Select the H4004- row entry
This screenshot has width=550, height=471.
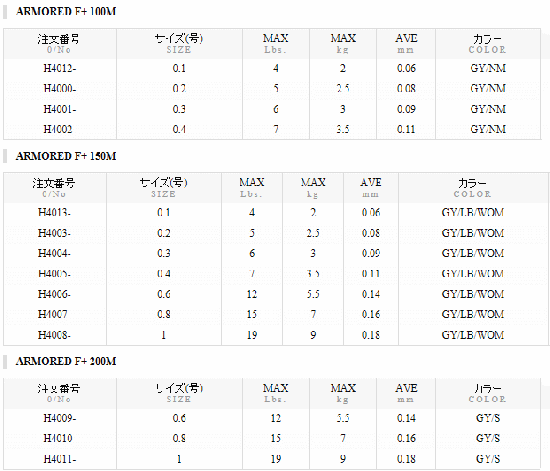click(x=54, y=253)
